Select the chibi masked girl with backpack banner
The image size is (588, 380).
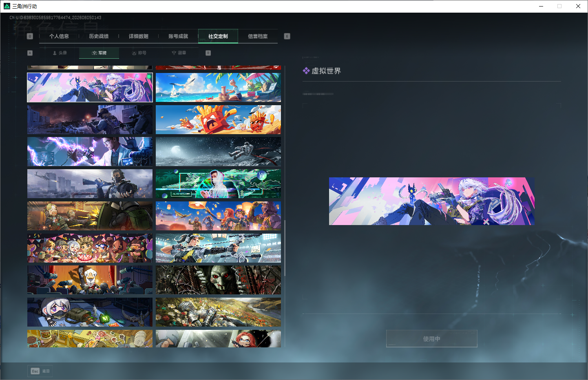pyautogui.click(x=90, y=312)
